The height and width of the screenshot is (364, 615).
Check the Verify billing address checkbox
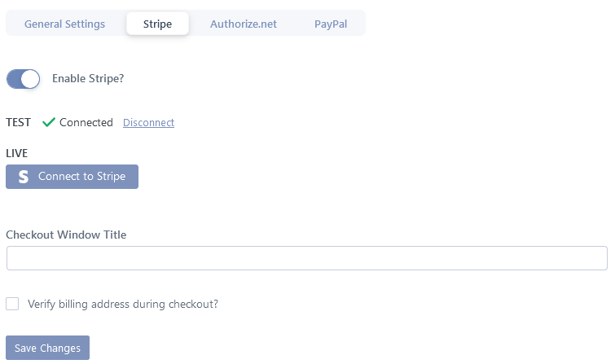point(12,304)
